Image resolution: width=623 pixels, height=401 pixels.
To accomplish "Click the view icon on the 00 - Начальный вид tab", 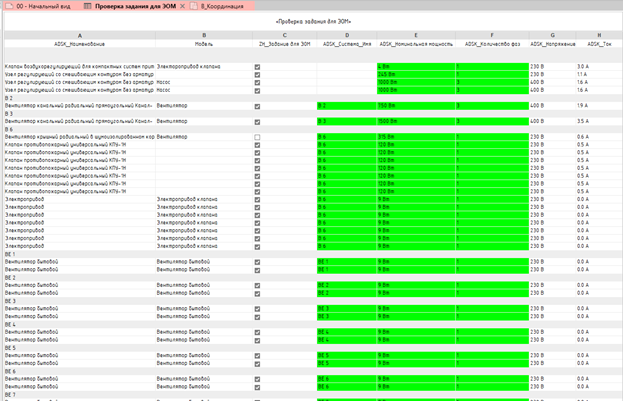I will point(9,6).
